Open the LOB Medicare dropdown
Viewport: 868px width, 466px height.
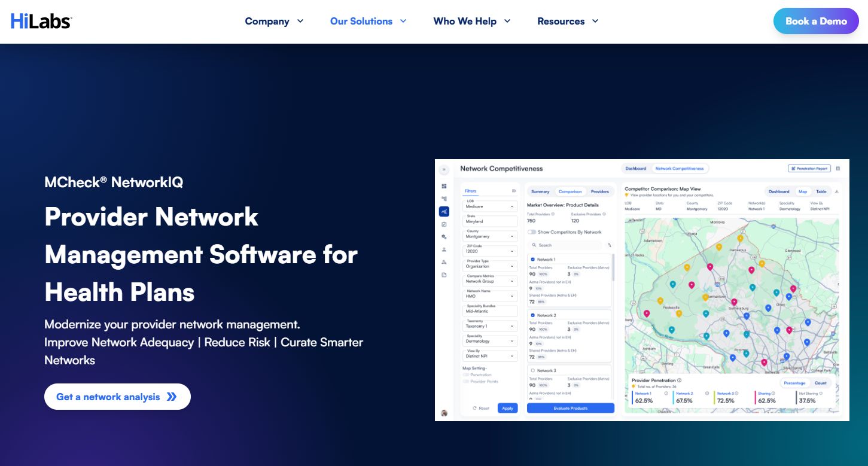click(x=491, y=206)
